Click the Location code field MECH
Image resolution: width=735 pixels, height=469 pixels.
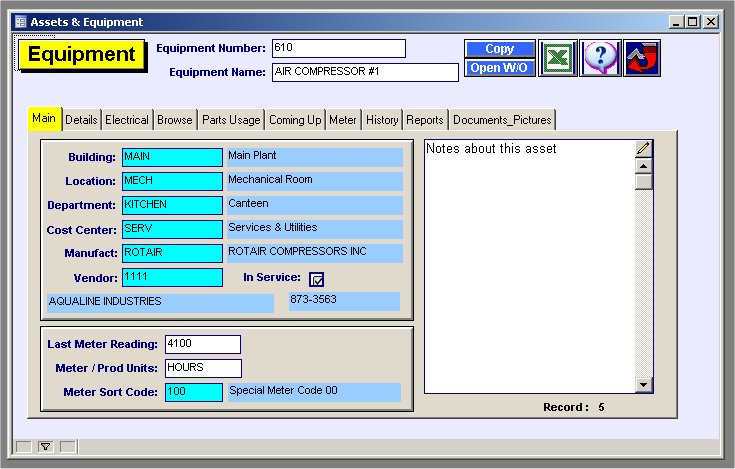[x=172, y=181]
